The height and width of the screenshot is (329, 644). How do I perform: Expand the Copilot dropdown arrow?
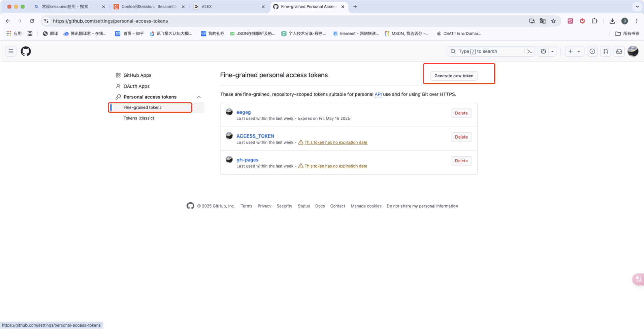pyautogui.click(x=552, y=51)
